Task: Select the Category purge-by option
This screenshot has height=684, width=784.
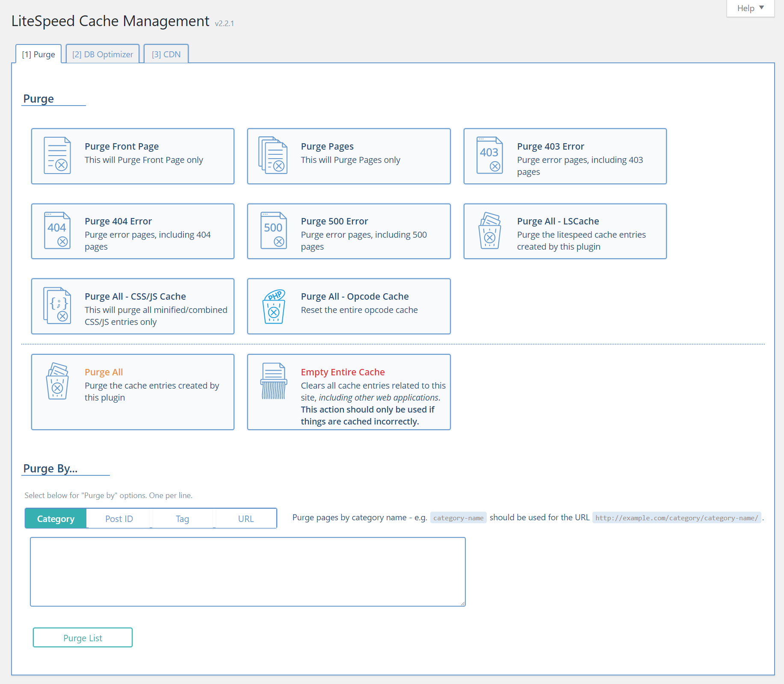Action: pyautogui.click(x=56, y=519)
